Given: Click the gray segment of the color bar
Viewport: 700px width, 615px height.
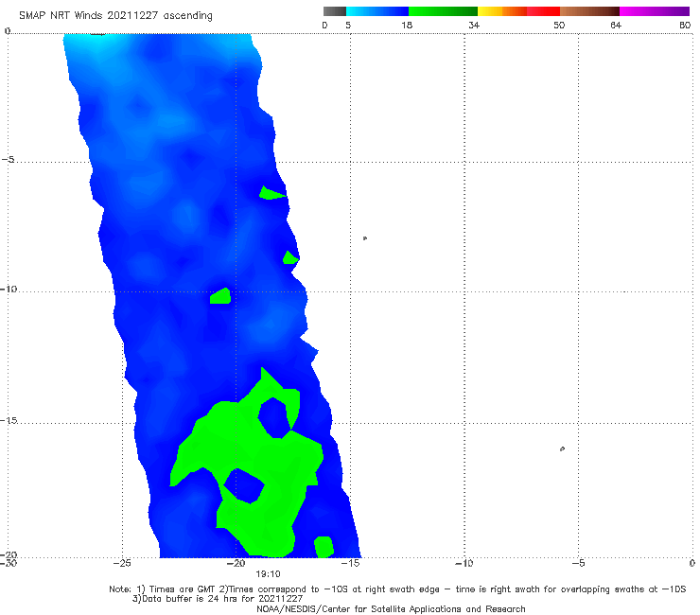Looking at the screenshot, I should coord(334,11).
